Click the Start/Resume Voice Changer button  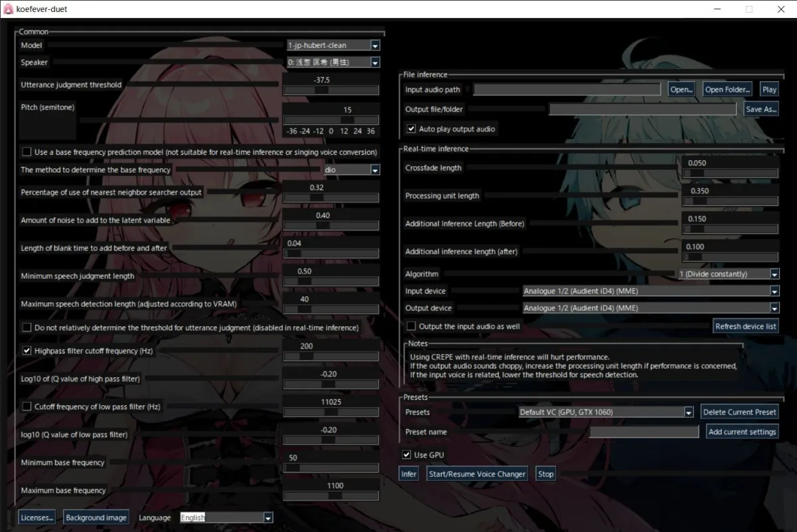(477, 474)
